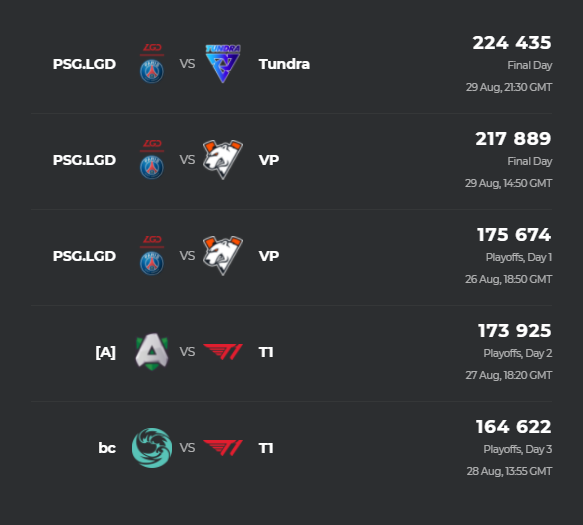Open PSG.LGD team name in first match
Image resolution: width=583 pixels, height=525 pixels.
tap(84, 64)
